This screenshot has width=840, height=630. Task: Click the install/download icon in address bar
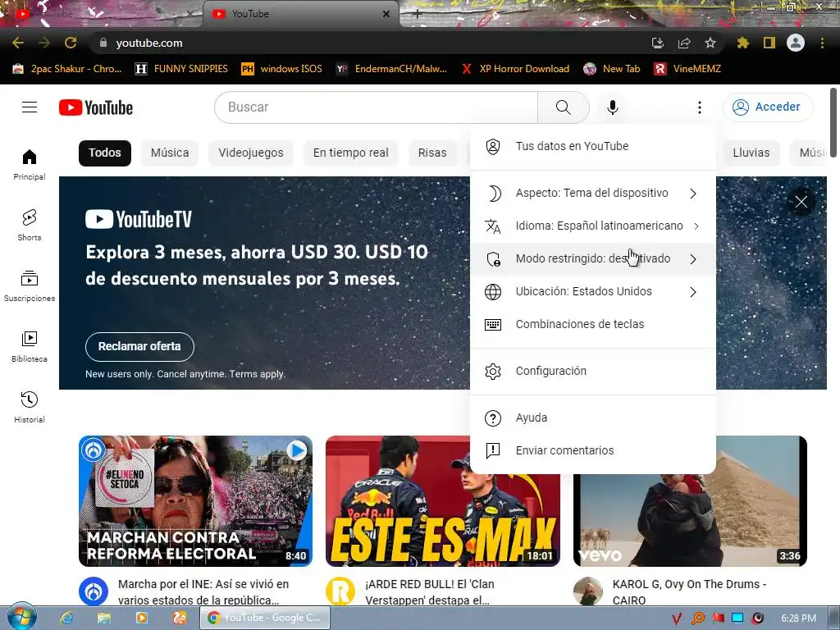pos(658,43)
